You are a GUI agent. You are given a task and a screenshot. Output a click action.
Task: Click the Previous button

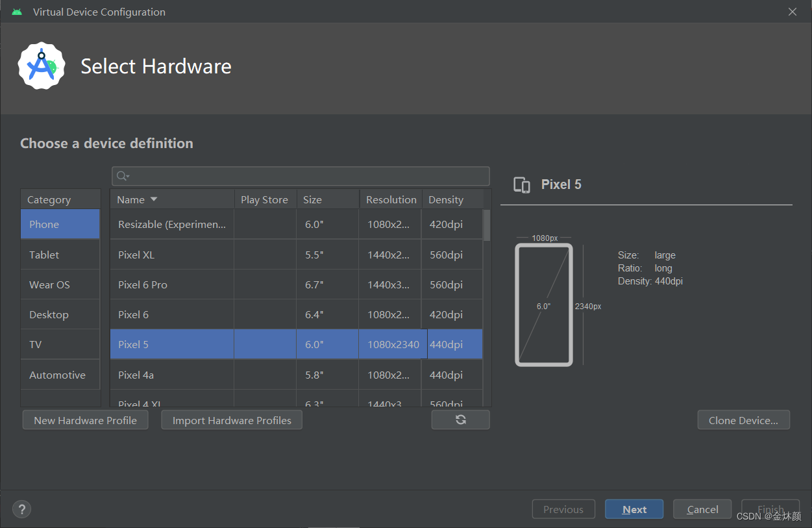(x=563, y=509)
